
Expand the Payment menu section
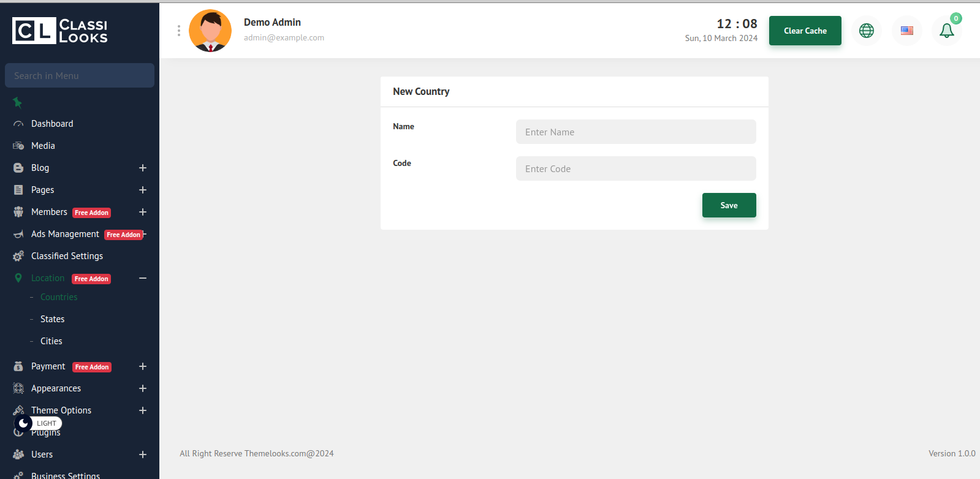coord(143,366)
